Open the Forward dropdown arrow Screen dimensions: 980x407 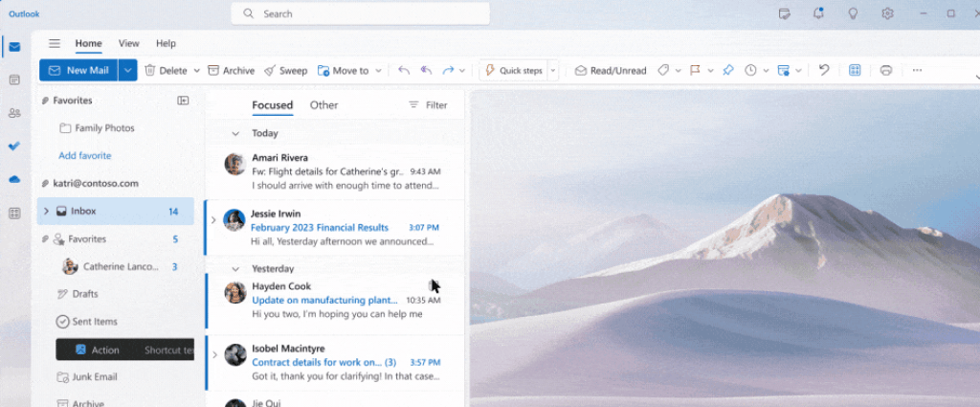tap(462, 71)
